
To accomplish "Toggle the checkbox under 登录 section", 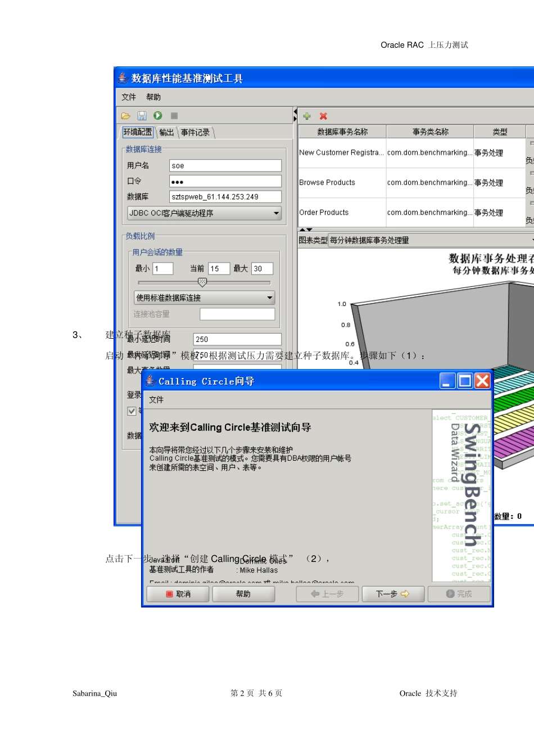I will tap(132, 411).
